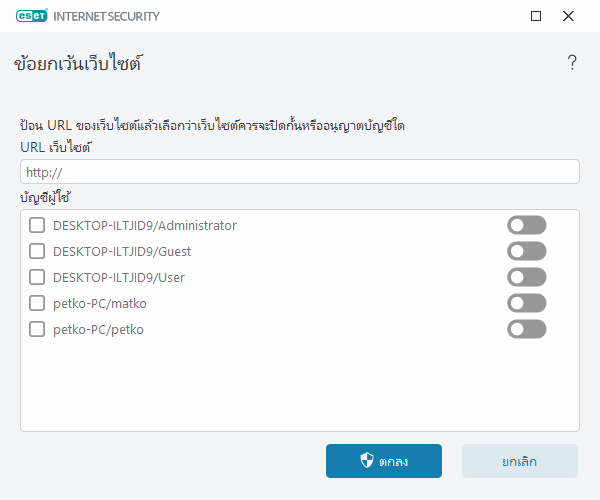Select the DESKTOP-ILTJID9/User checkbox
600x500 pixels.
pos(37,277)
